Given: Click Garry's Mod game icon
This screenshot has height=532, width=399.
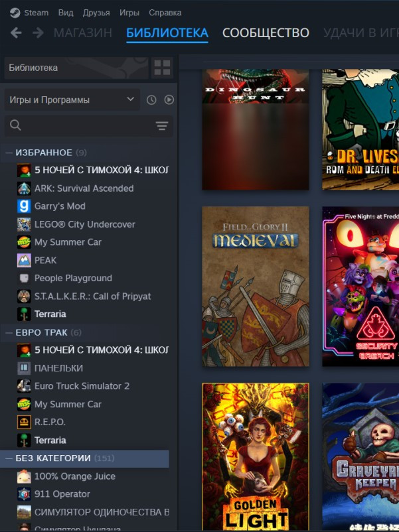Looking at the screenshot, I should [24, 206].
